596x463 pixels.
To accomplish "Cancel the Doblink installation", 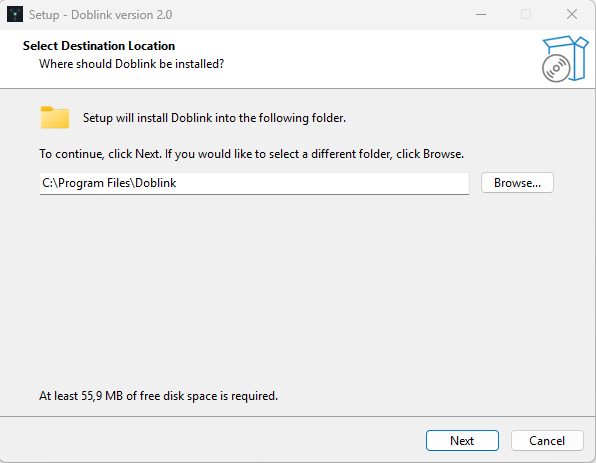I will [547, 441].
